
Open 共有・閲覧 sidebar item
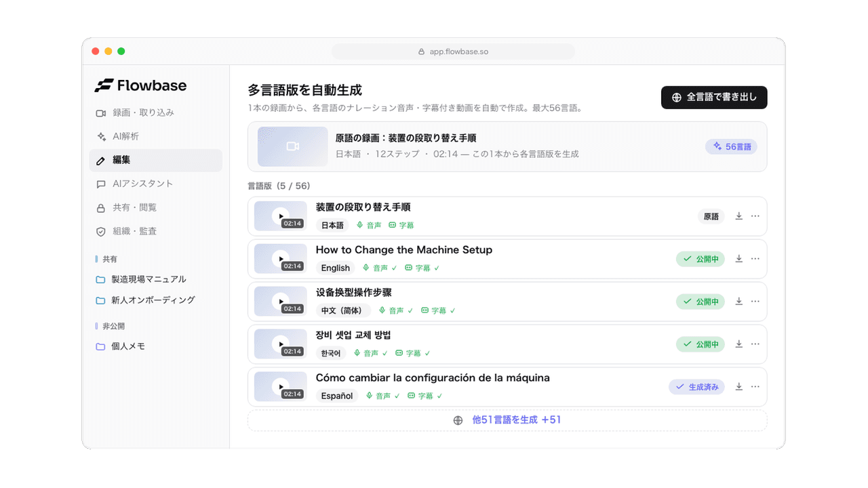click(155, 207)
